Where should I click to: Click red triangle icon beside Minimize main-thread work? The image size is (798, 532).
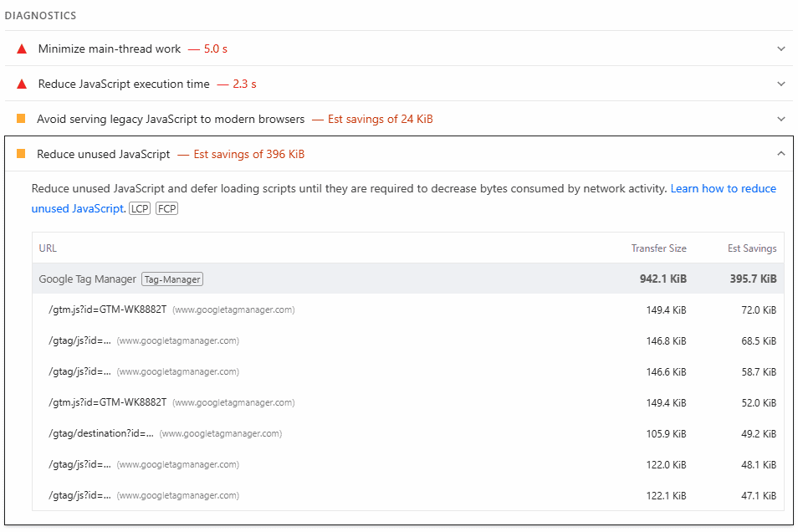tap(22, 49)
